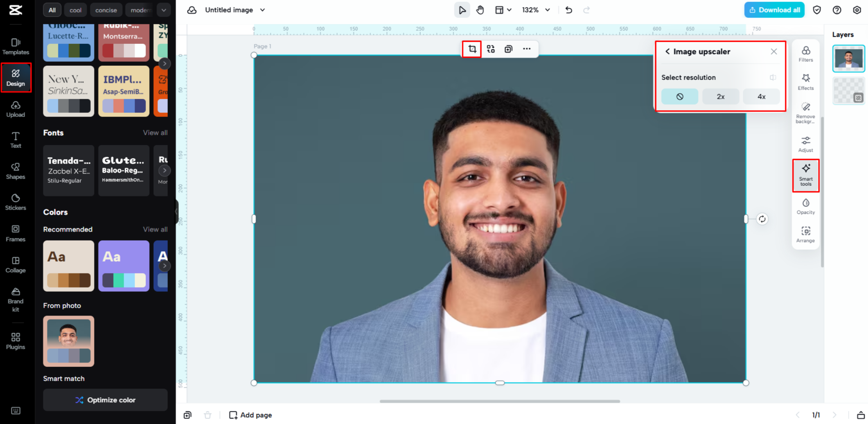
Task: Click the Remove background tool
Action: [x=805, y=113]
